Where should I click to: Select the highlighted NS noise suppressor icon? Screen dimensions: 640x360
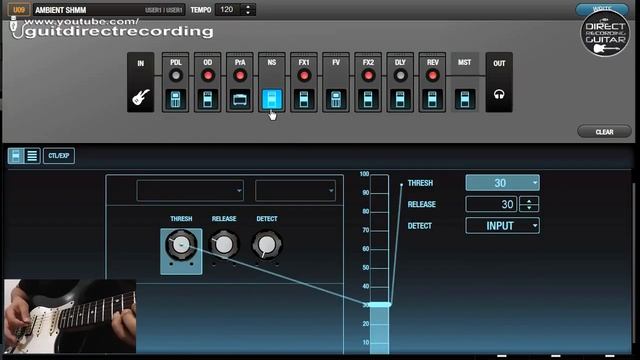(x=272, y=99)
